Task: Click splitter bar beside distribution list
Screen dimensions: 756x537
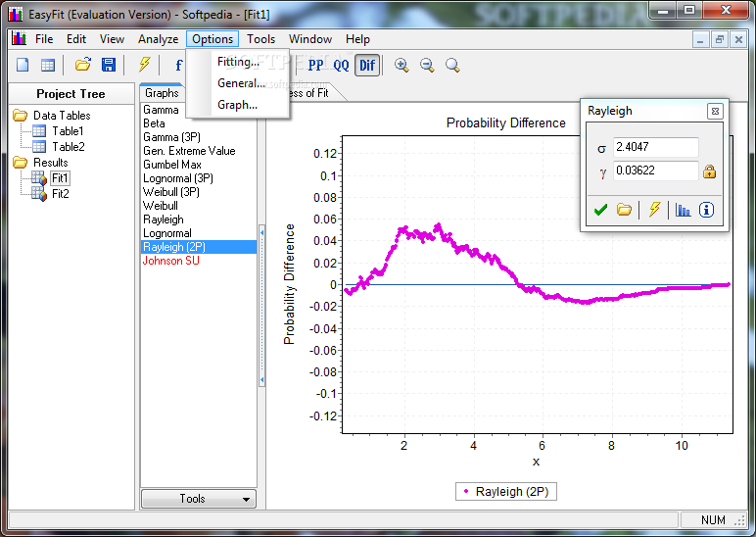Action: (x=261, y=306)
